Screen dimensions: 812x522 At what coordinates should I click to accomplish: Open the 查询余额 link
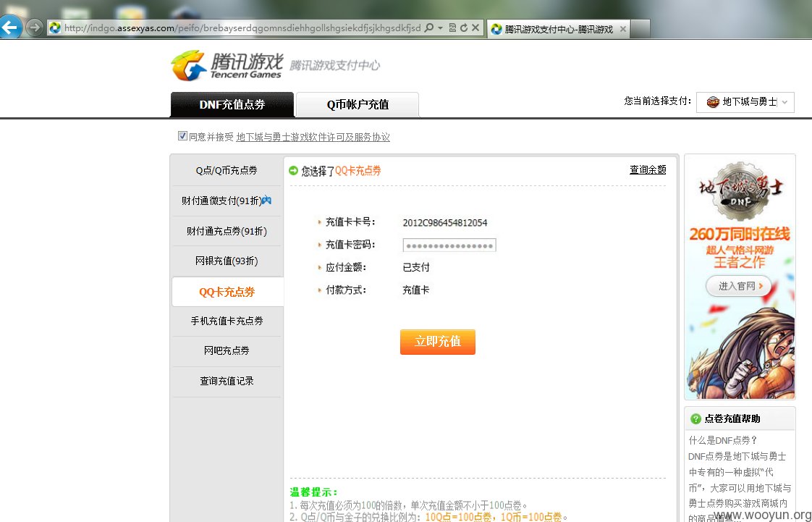648,169
